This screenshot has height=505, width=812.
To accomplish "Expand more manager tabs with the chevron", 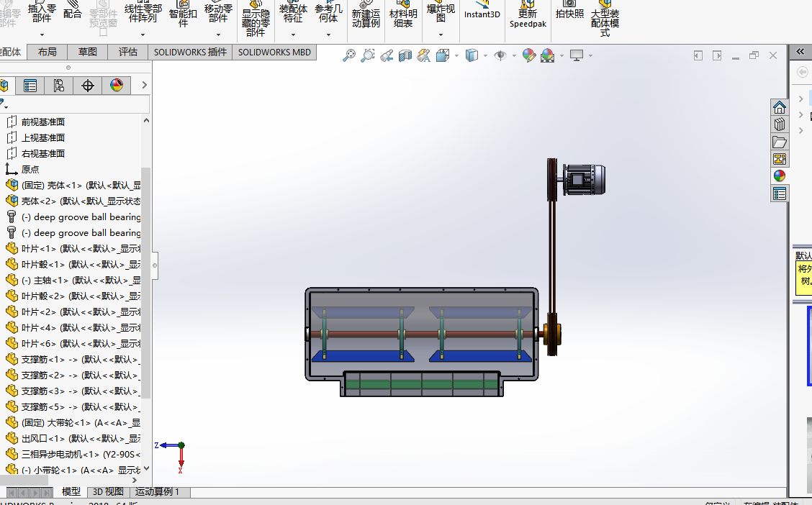I will 145,85.
